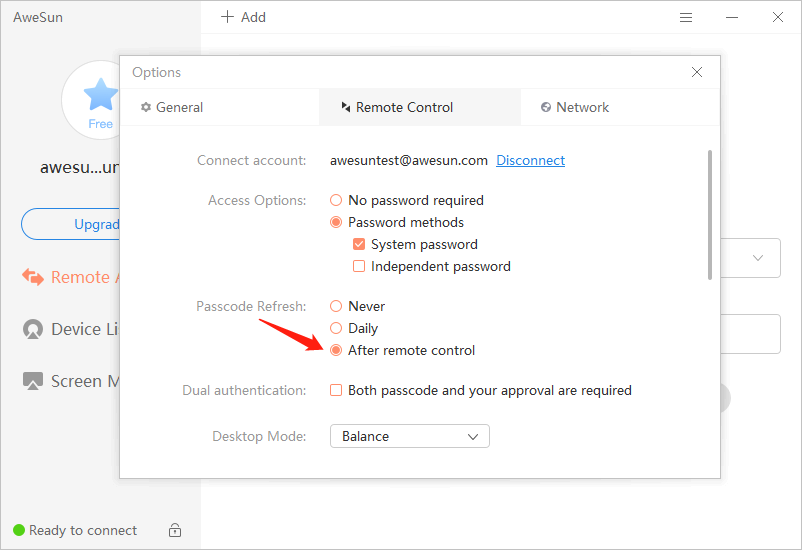Open Device List in sidebar
Image resolution: width=802 pixels, height=550 pixels.
click(71, 329)
